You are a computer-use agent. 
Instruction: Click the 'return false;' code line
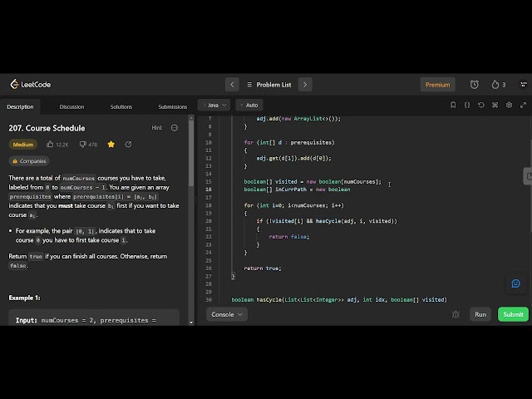[289, 237]
